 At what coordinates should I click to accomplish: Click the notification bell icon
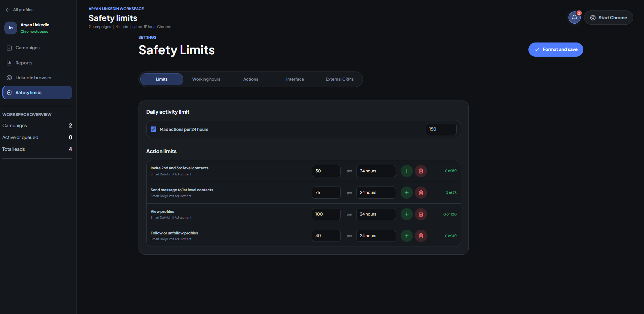[x=574, y=18]
